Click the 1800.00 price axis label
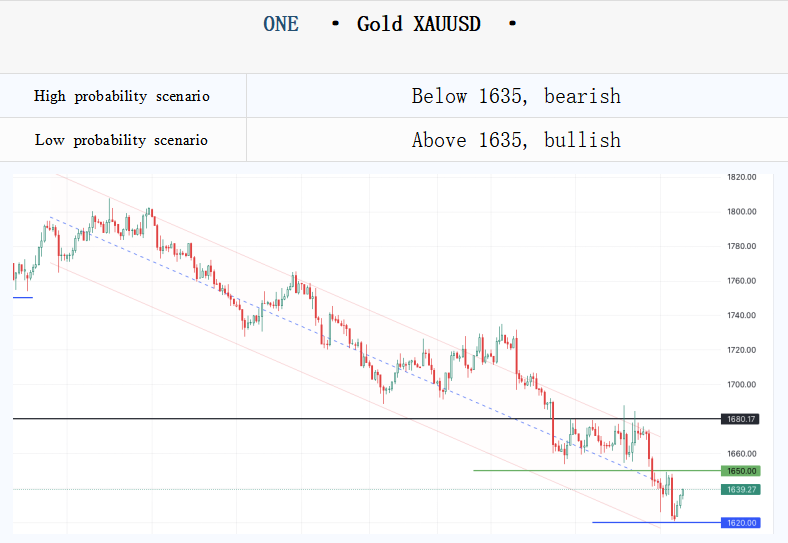This screenshot has height=543, width=788. pos(741,212)
